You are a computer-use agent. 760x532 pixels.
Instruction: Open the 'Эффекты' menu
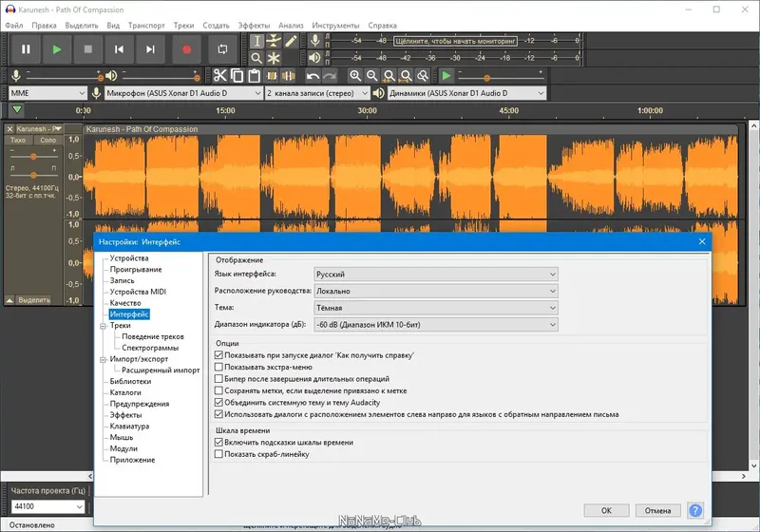point(254,25)
